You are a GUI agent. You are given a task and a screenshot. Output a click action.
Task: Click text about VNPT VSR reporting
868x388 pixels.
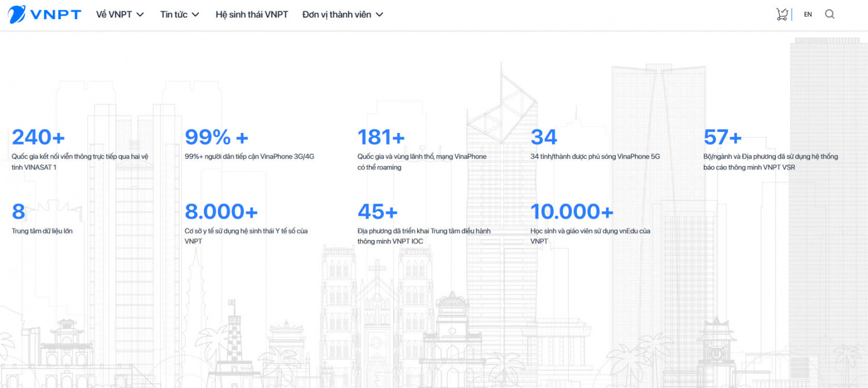tap(771, 162)
